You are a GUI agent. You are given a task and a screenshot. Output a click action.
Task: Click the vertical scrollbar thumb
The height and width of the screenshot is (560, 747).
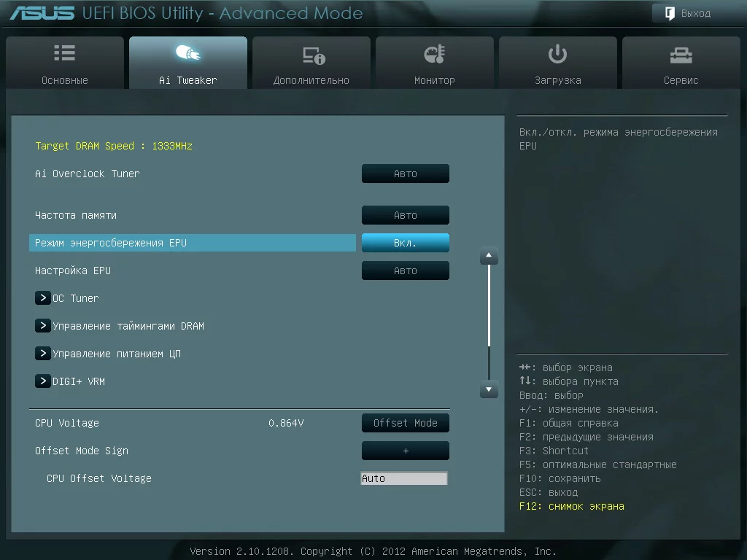[489, 306]
